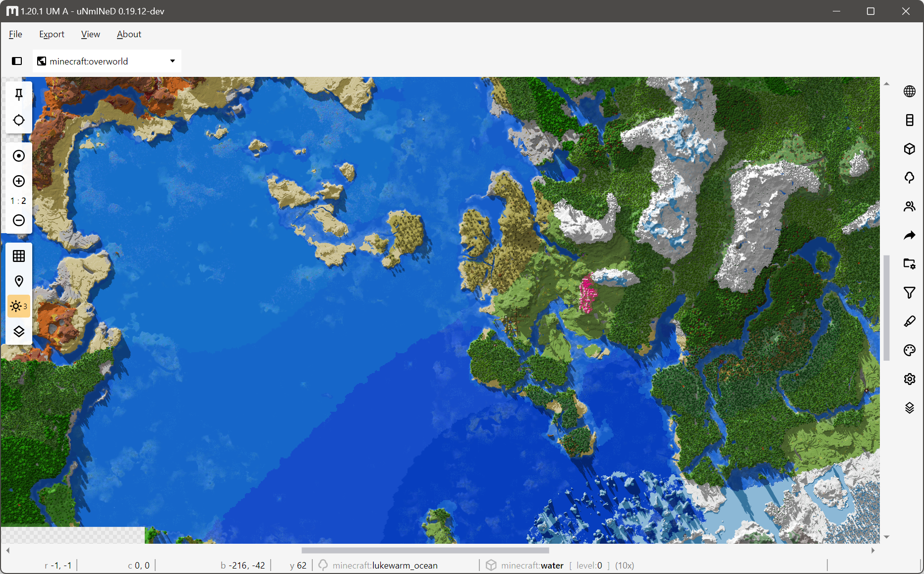Show map markers with the pin icon

pos(18,281)
